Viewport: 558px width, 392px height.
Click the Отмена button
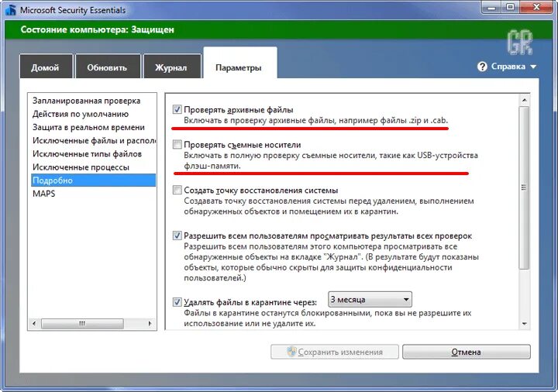coord(467,352)
